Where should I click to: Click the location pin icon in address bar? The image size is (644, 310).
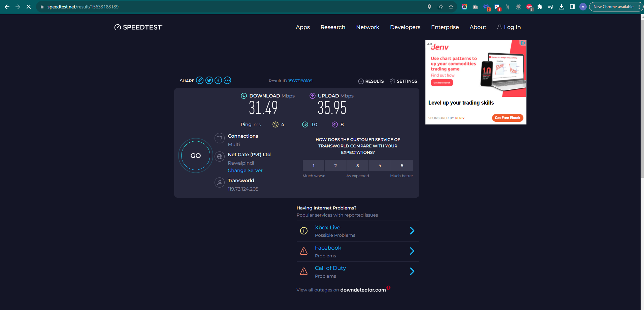pos(429,7)
